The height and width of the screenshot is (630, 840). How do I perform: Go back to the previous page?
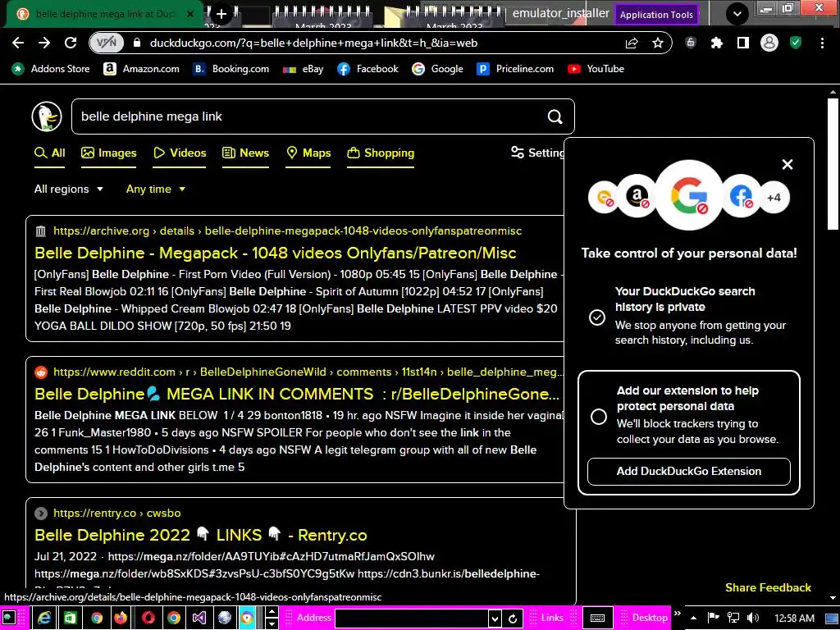point(18,43)
